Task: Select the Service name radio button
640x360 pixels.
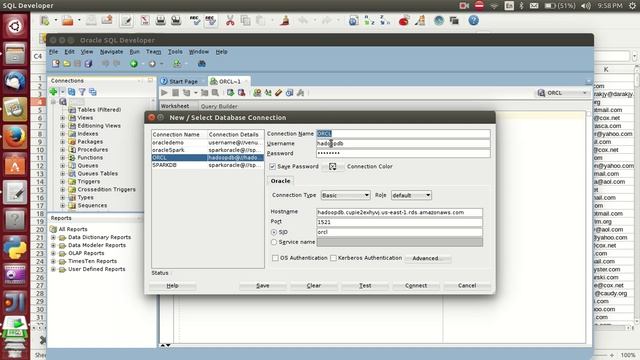Action: tap(274, 242)
